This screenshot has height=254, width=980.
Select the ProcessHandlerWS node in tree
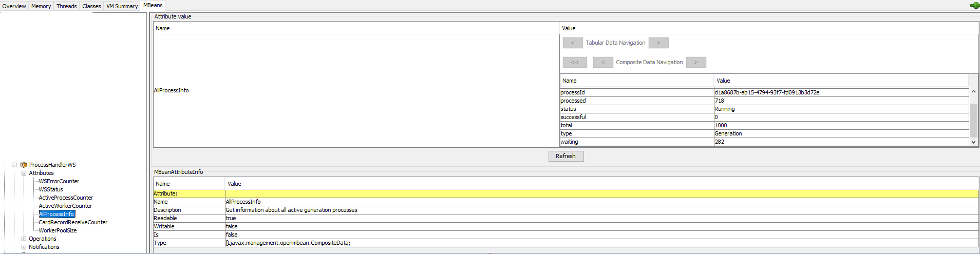[52, 165]
